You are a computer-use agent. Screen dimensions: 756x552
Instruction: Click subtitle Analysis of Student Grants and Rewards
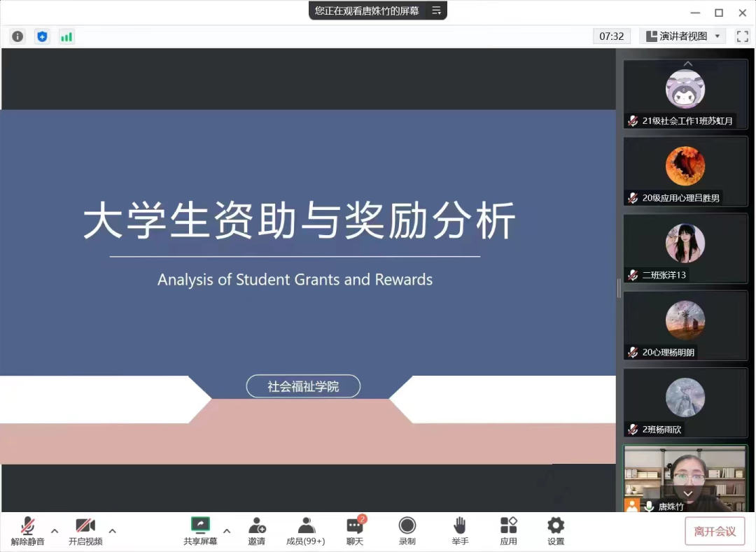(295, 279)
